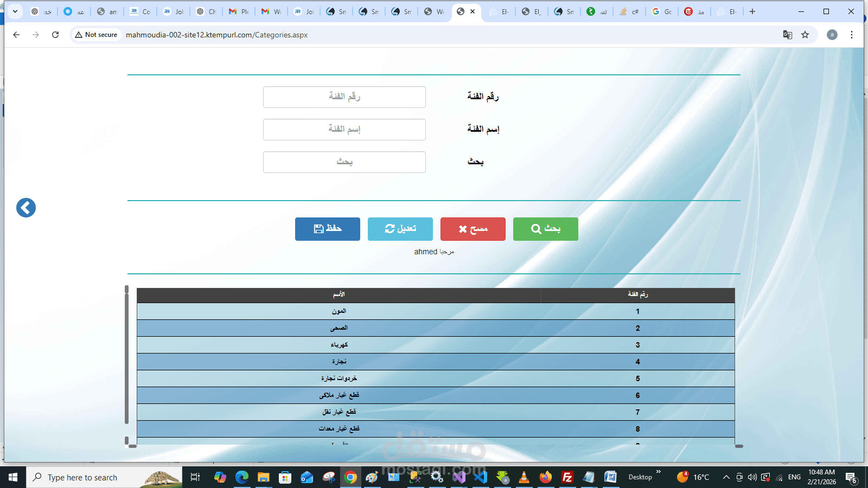Open Visual Studio Code taskbar icon
868x488 pixels.
click(x=481, y=477)
